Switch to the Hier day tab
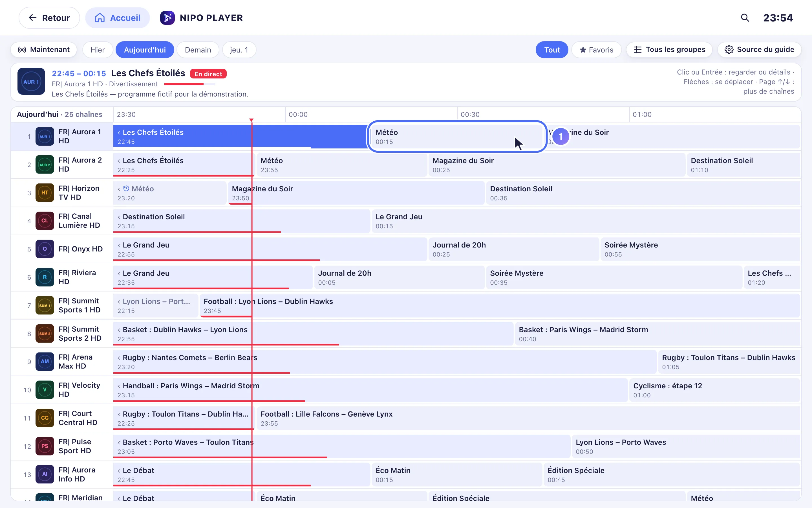Viewport: 812px width, 508px height. pyautogui.click(x=97, y=50)
